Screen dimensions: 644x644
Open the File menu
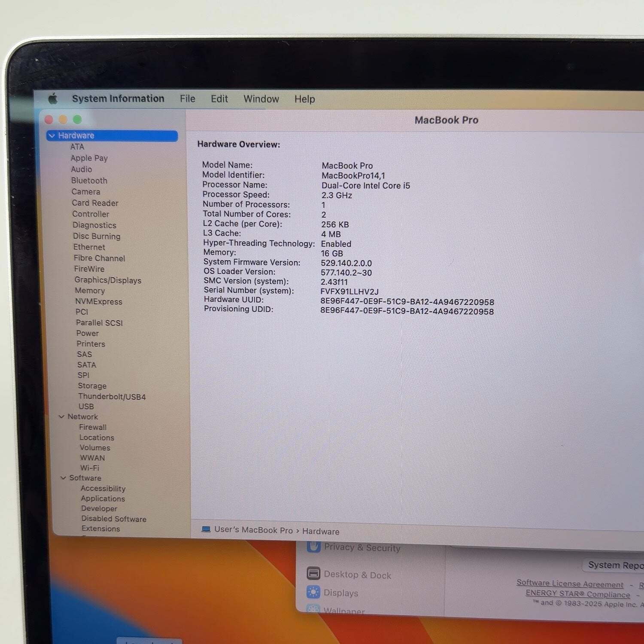tap(188, 99)
